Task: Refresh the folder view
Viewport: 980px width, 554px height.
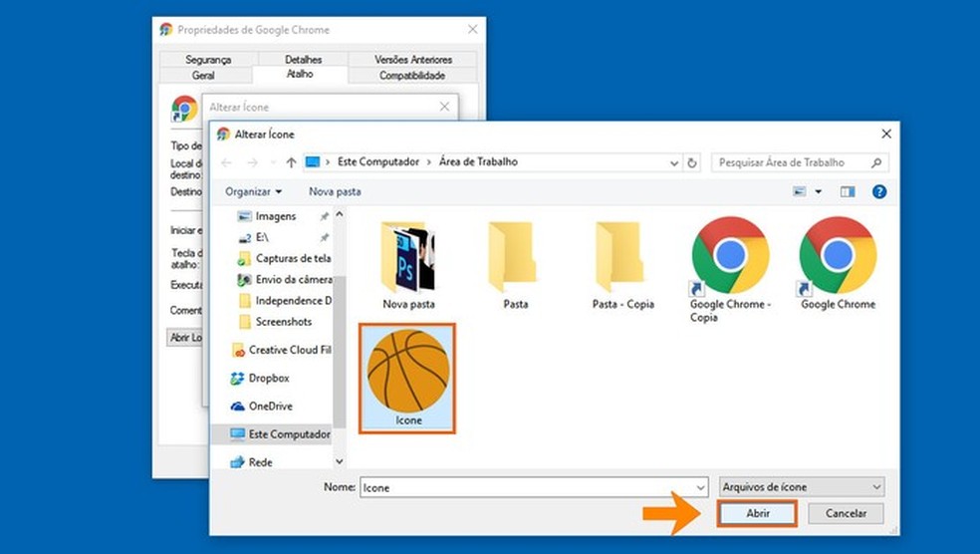Action: point(692,162)
